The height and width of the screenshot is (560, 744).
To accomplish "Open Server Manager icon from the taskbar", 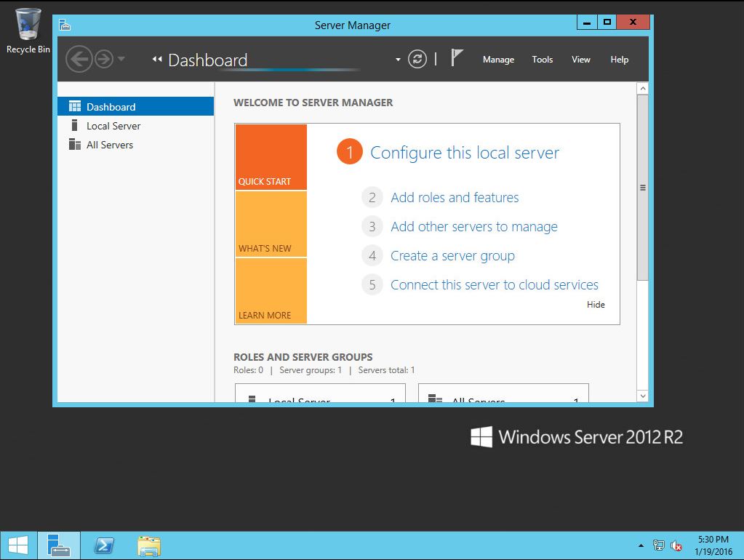I will (58, 544).
